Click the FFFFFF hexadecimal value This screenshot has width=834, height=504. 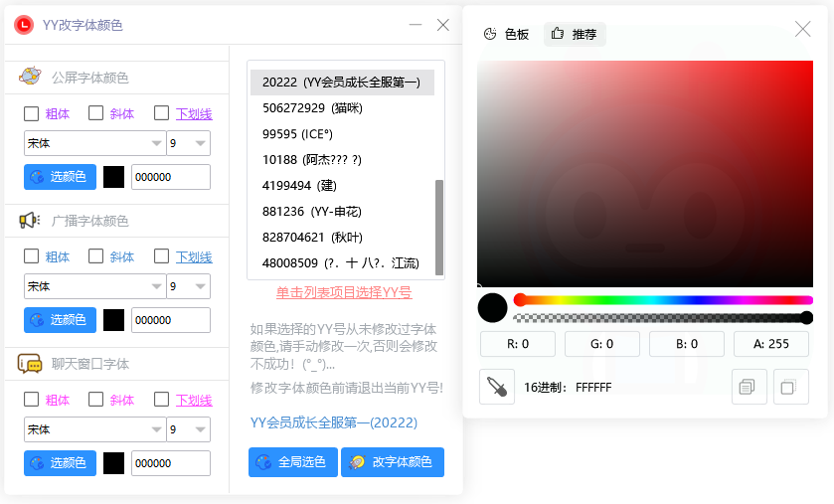coord(593,387)
